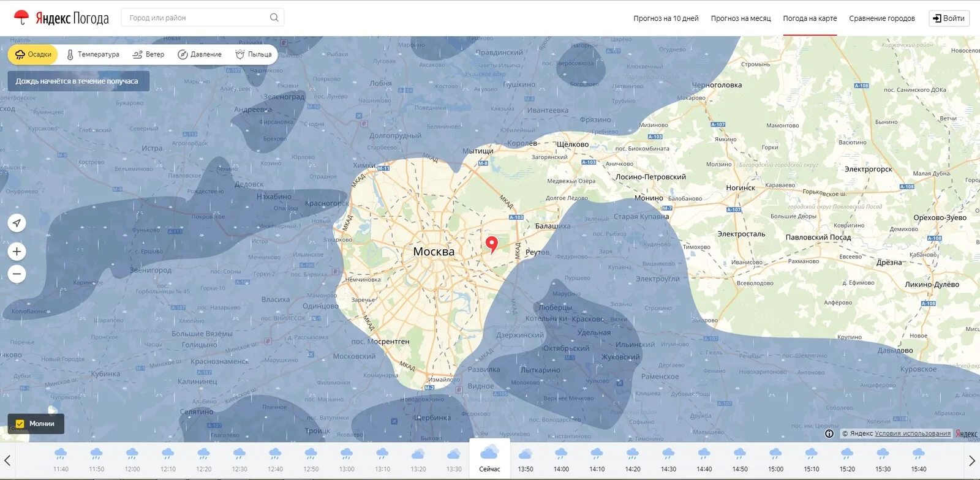This screenshot has width=980, height=480.
Task: Switch to Температура layer
Action: (92, 54)
